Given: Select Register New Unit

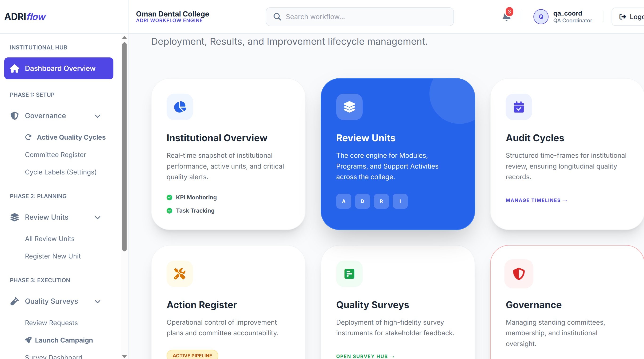Looking at the screenshot, I should (x=53, y=256).
